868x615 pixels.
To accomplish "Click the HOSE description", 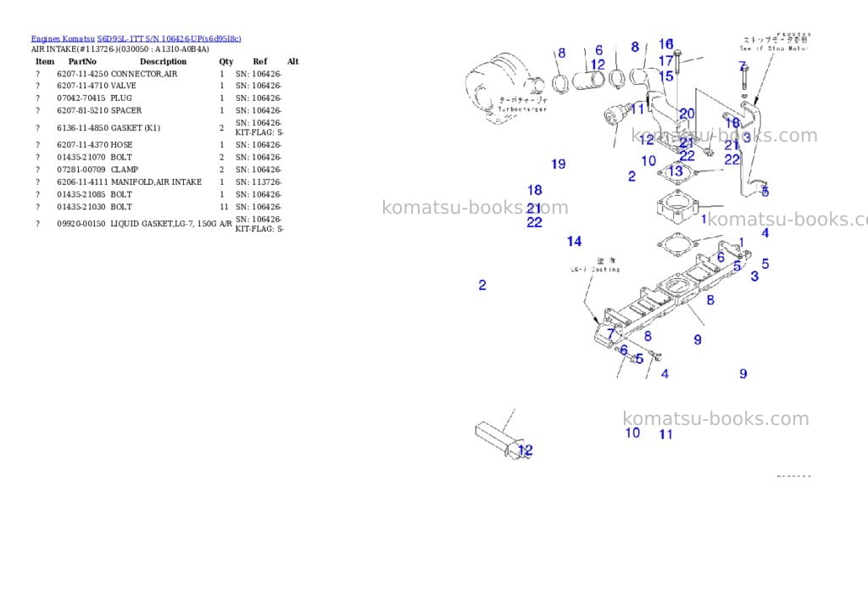I will pyautogui.click(x=122, y=144).
